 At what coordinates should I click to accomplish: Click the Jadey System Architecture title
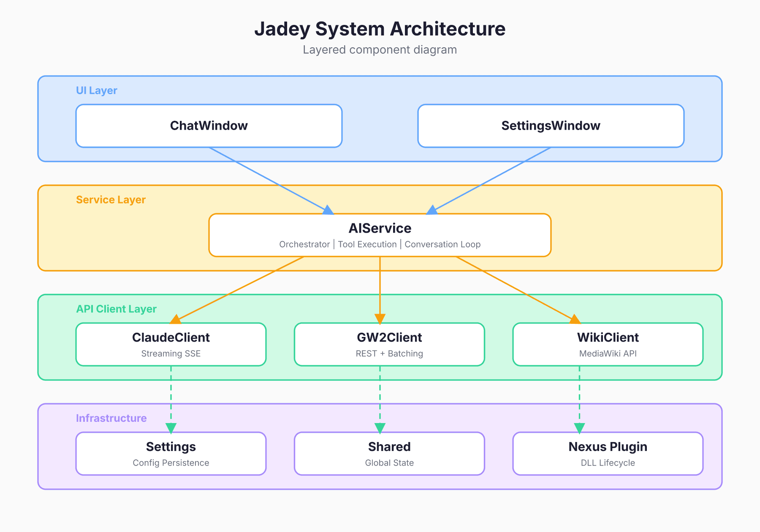(380, 29)
